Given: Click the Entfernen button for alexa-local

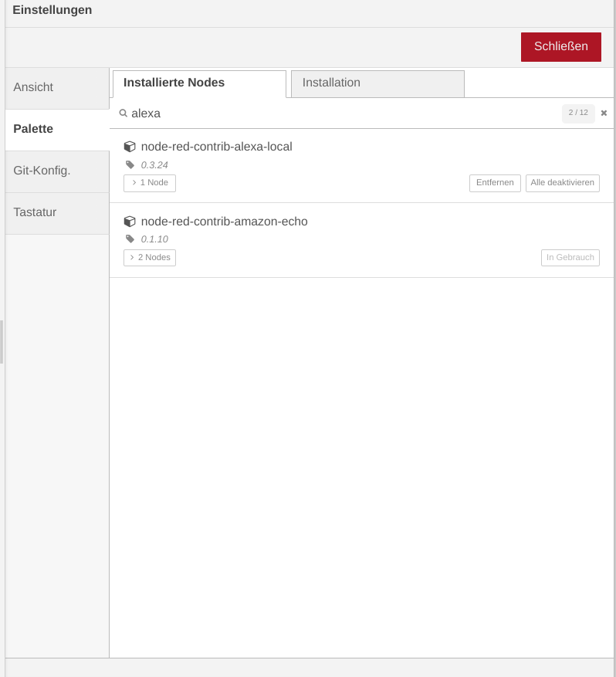Looking at the screenshot, I should 495,183.
